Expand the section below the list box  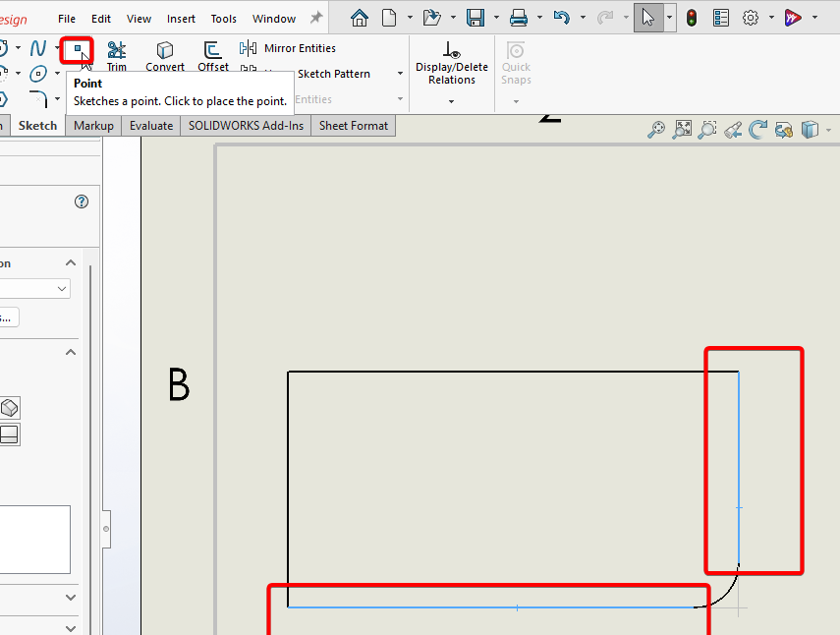(x=70, y=597)
